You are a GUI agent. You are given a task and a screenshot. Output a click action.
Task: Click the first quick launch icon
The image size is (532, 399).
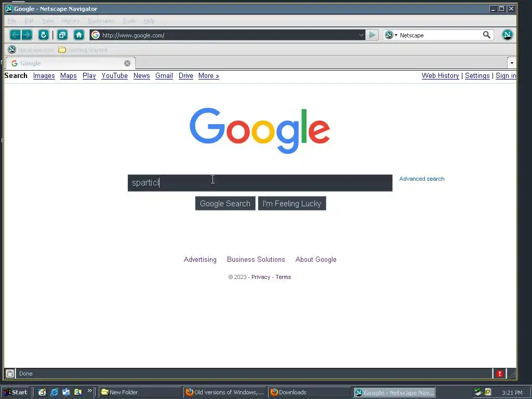[x=42, y=392]
